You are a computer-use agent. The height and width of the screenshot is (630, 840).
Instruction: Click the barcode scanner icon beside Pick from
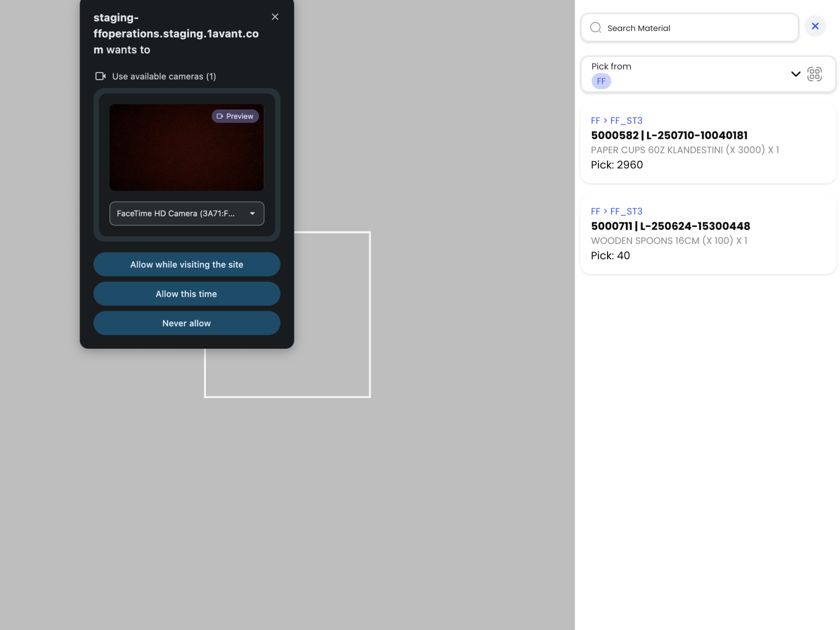815,74
